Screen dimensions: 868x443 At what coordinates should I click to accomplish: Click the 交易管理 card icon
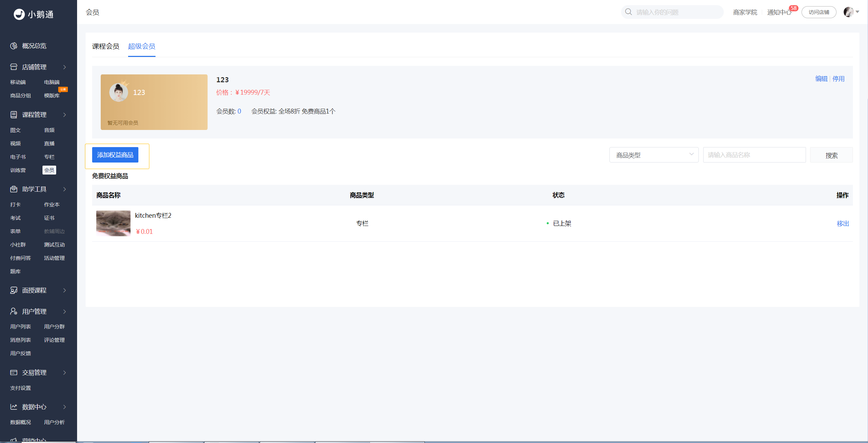coord(14,372)
